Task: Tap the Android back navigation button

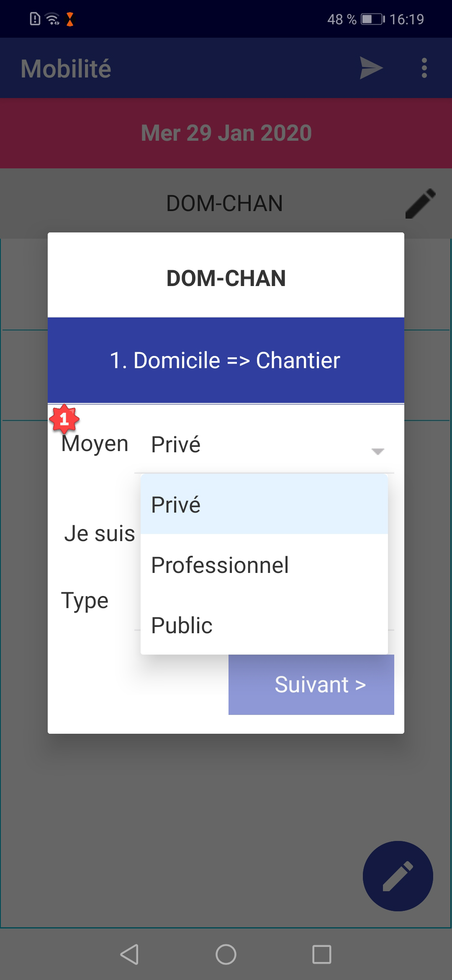Action: [x=129, y=954]
